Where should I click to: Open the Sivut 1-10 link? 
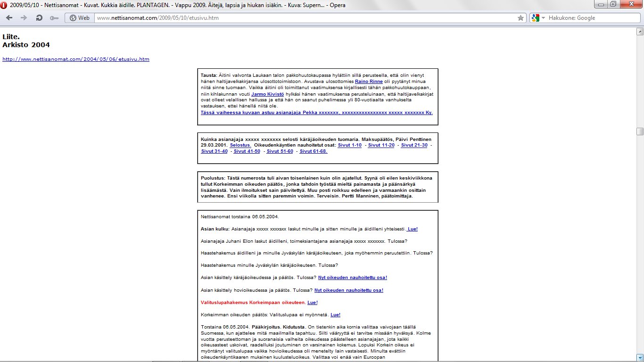[350, 145]
